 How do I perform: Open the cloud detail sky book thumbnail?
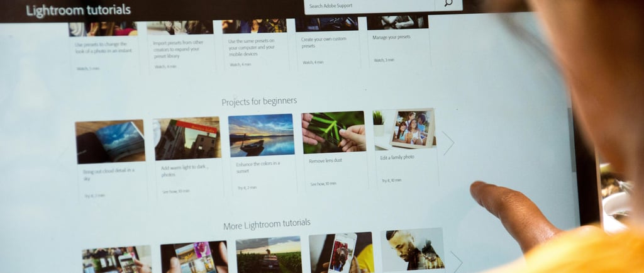tap(110, 142)
